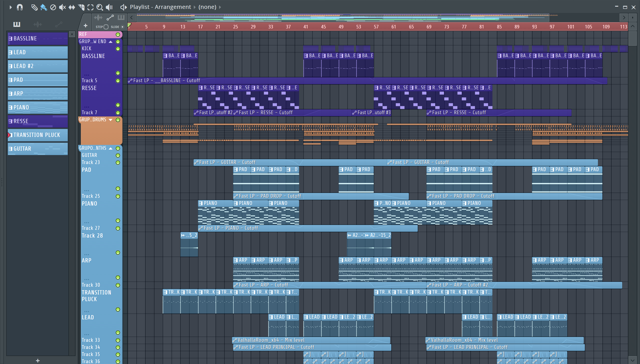Select the Zoom magnifier tool
This screenshot has height=364, width=640.
[100, 7]
